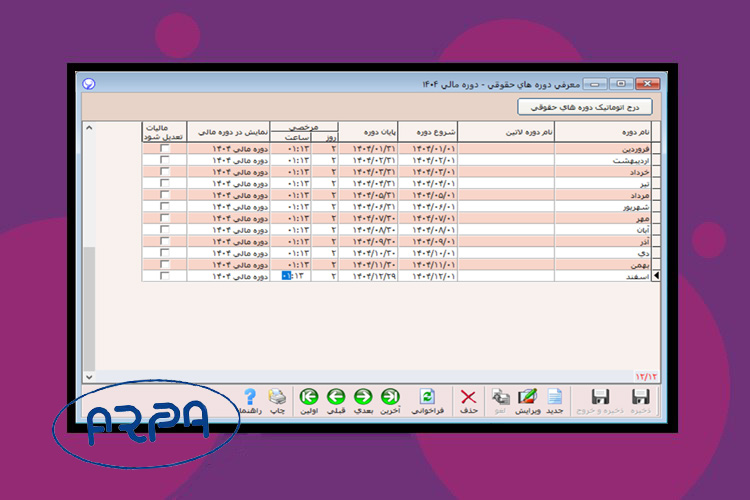Click end date 1404/06/31 cell
This screenshot has height=500, width=750.
point(368,206)
